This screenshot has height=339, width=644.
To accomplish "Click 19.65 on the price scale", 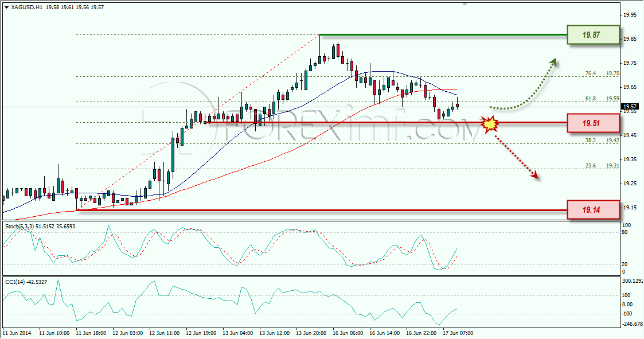I will (630, 87).
